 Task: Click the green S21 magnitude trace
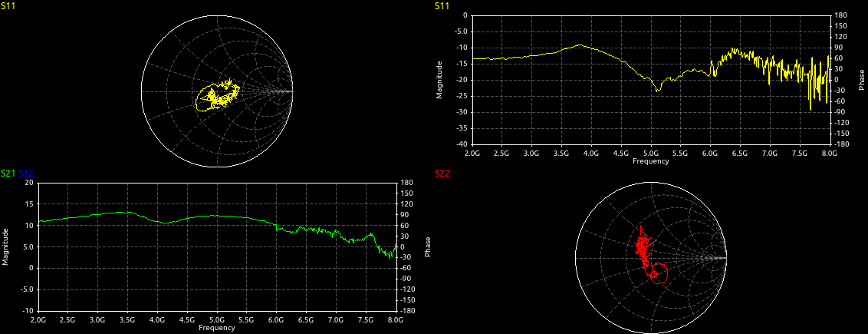pyautogui.click(x=215, y=216)
